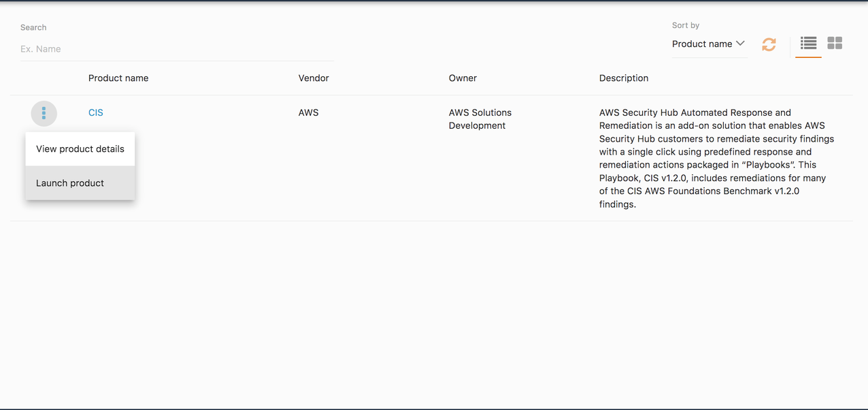Select Launch product menu entry
This screenshot has width=868, height=410.
coord(80,183)
